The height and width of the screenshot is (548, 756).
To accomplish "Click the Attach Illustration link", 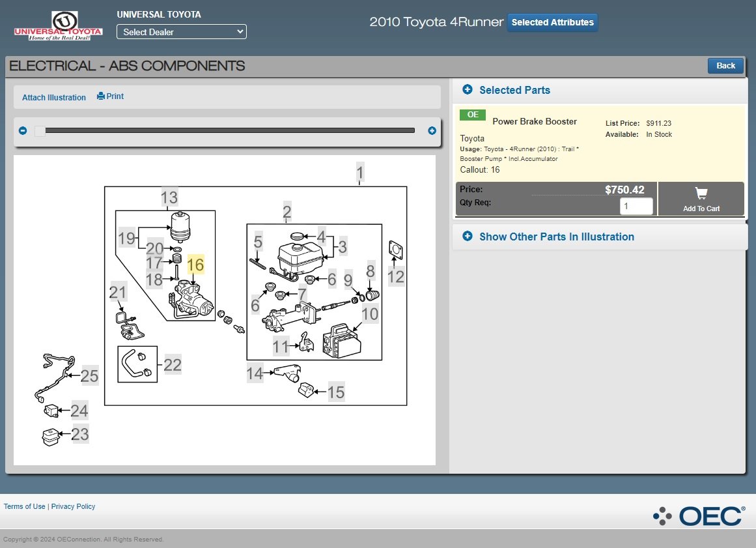I will click(54, 98).
